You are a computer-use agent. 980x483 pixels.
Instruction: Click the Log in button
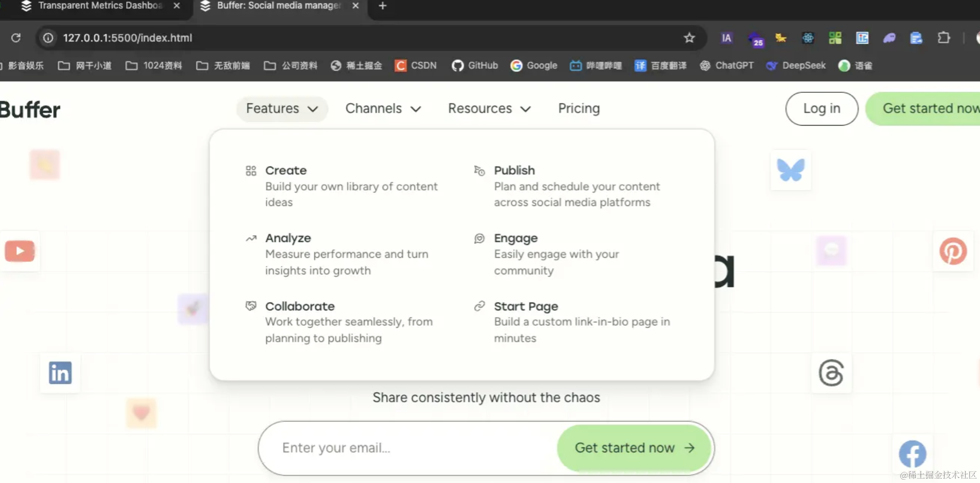[822, 109]
